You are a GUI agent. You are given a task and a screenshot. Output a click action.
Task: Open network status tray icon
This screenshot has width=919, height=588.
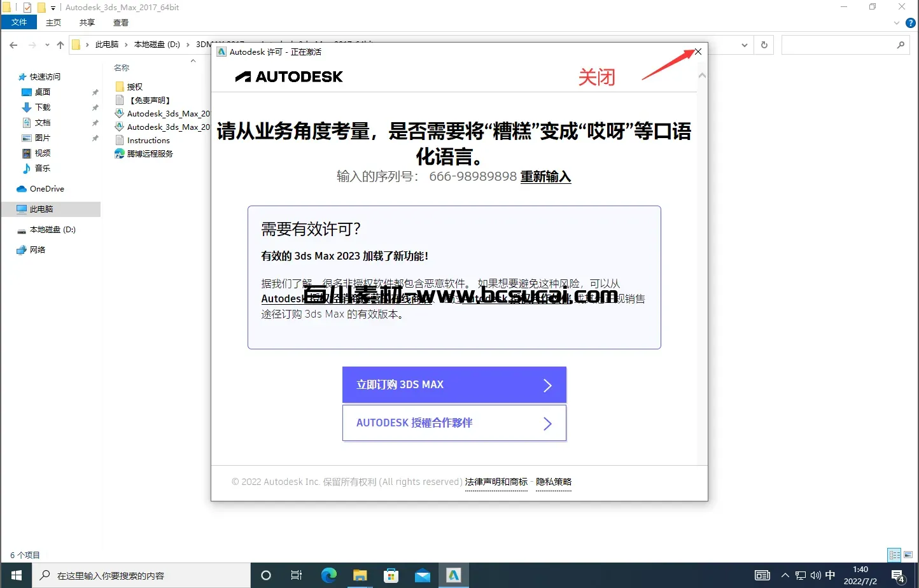801,575
